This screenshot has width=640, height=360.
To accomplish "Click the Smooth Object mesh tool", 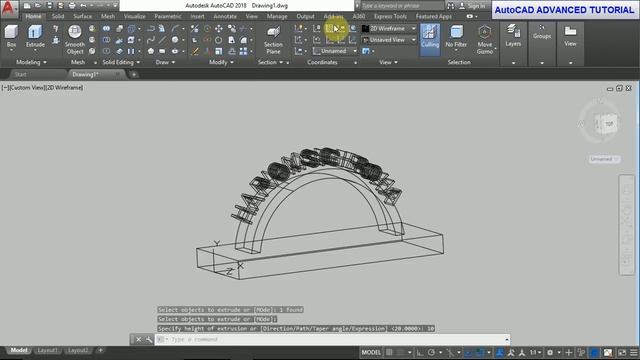I will 75,39.
